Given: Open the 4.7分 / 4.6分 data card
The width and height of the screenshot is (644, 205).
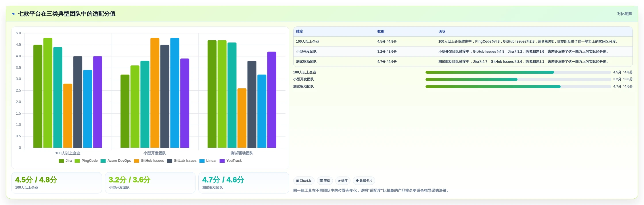Looking at the screenshot, I should click(244, 183).
